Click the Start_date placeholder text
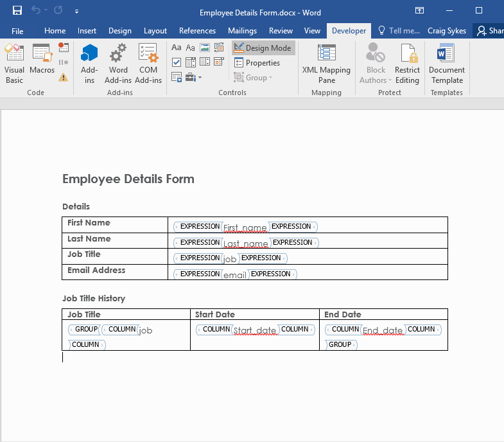This screenshot has width=504, height=442. [x=255, y=330]
